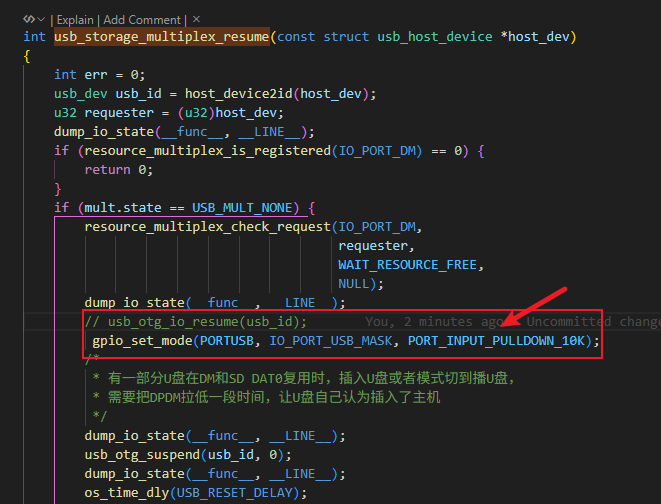Screen dimensions: 661x504
Task: Click the Explain code lens link
Action: click(x=75, y=20)
